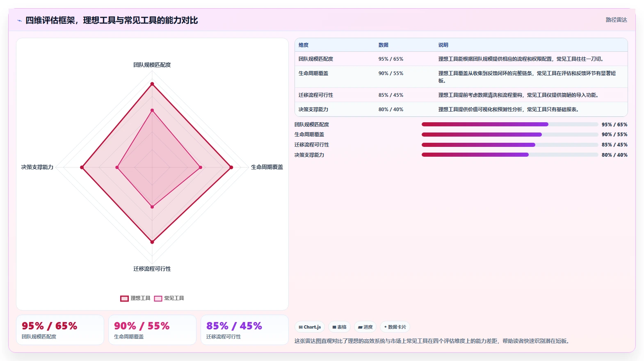Click the 90% / 55% table value
The height and width of the screenshot is (361, 644).
(x=391, y=73)
